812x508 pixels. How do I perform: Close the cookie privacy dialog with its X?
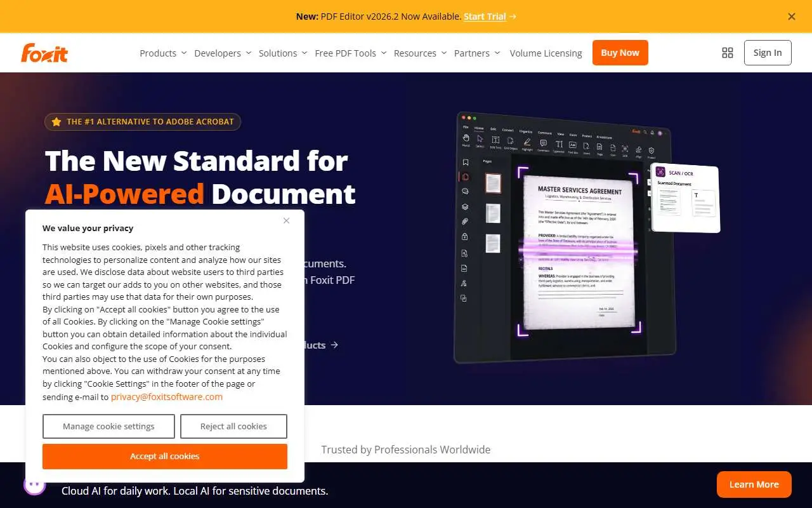point(286,220)
